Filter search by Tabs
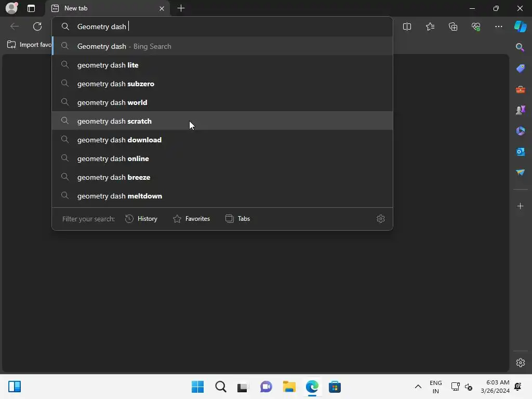The width and height of the screenshot is (532, 399). coord(237,219)
